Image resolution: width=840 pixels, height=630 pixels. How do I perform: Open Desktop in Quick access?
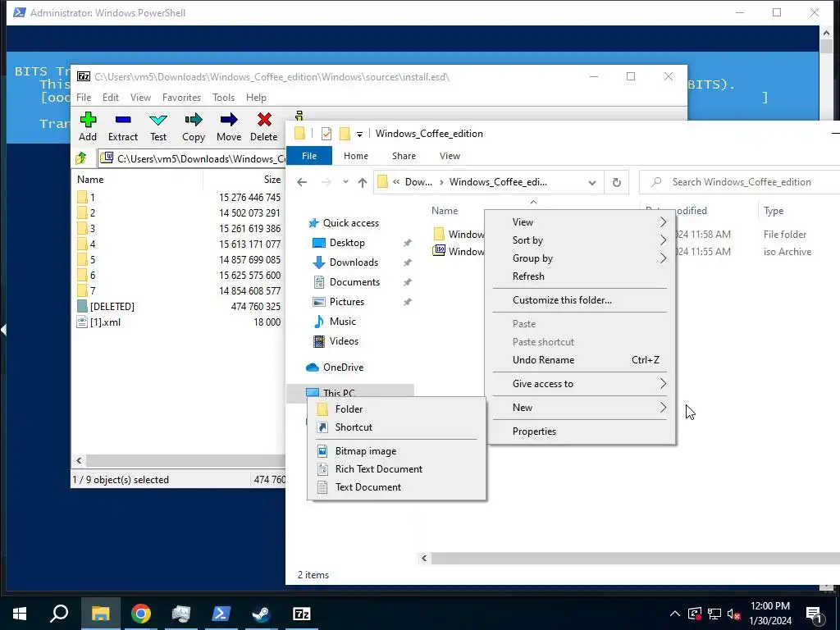[347, 243]
